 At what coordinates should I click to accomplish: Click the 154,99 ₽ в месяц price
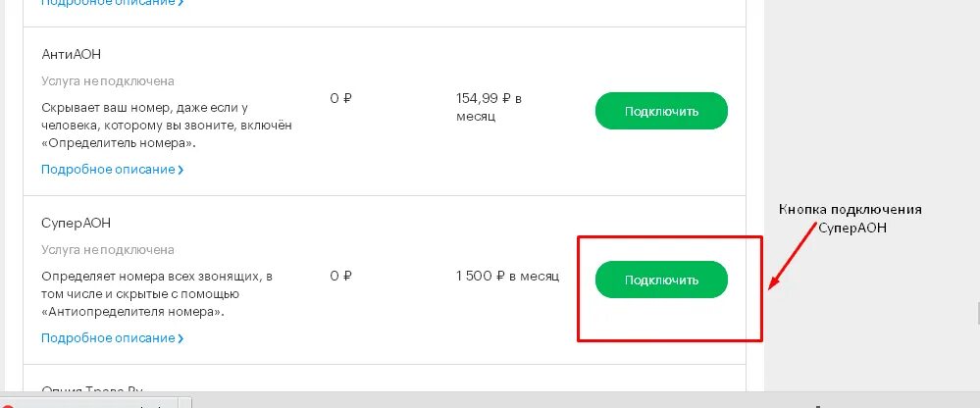[x=489, y=107]
